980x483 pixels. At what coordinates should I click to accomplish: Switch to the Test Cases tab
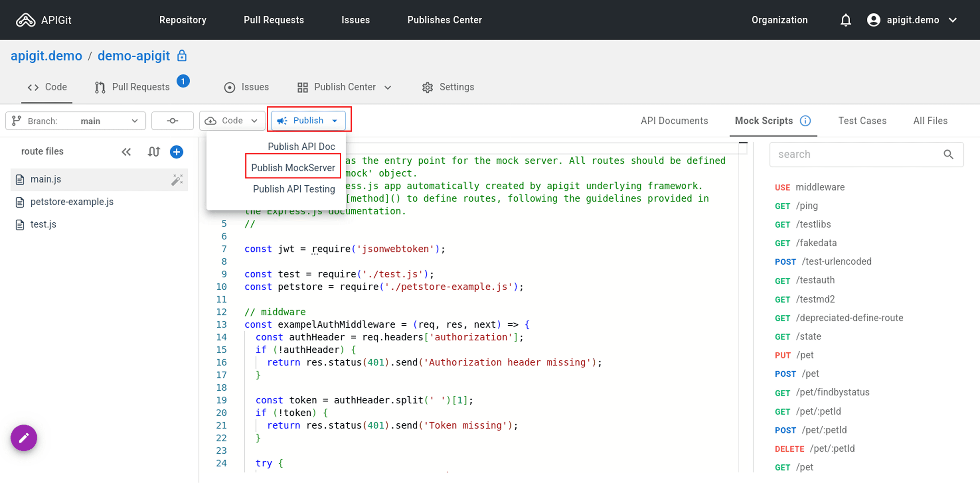tap(862, 121)
